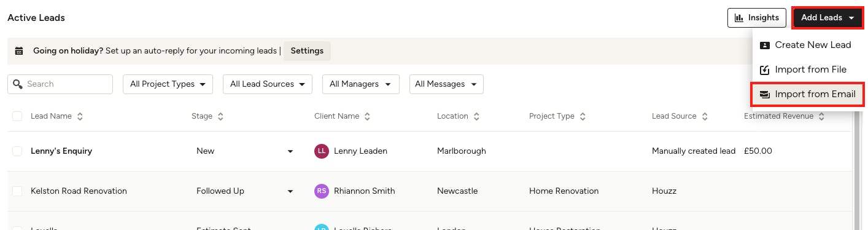Click the vertical scrollbar of leads table

(856, 172)
